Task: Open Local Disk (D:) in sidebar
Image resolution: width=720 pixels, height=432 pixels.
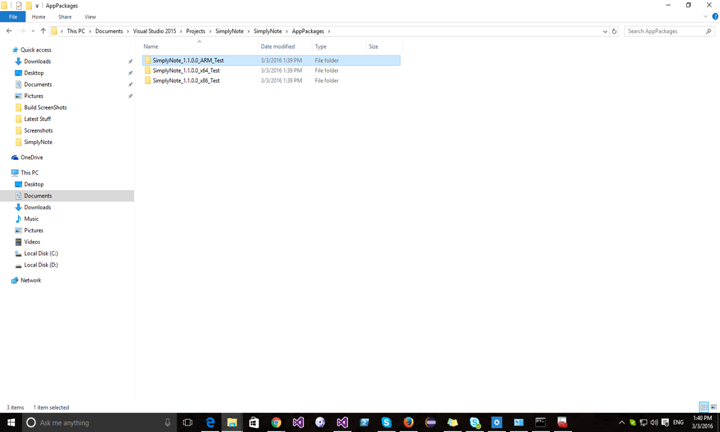Action: pyautogui.click(x=41, y=265)
